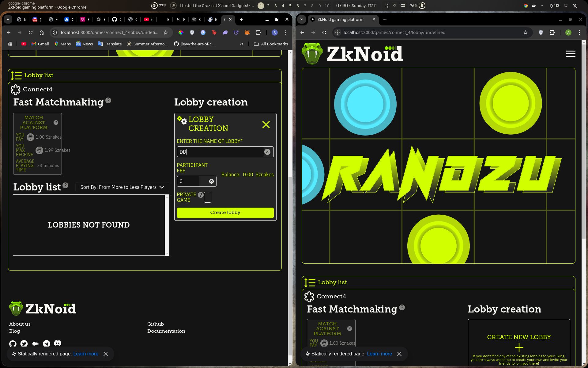Click the Home button in left Chrome window
The width and height of the screenshot is (588, 368).
(42, 33)
